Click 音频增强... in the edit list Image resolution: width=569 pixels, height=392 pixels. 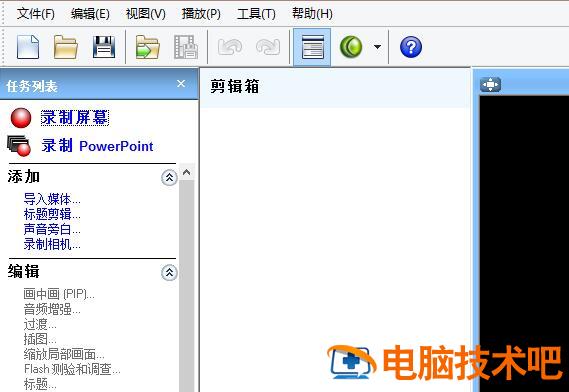(52, 309)
